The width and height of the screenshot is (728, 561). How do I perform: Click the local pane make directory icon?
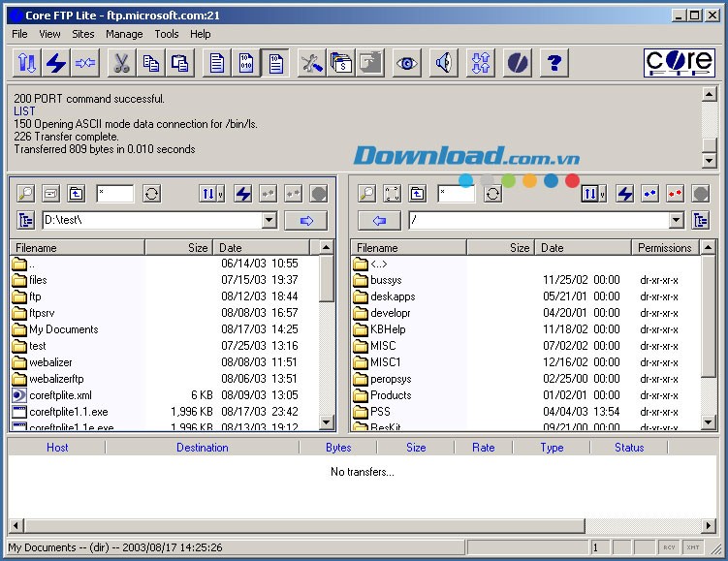[51, 194]
